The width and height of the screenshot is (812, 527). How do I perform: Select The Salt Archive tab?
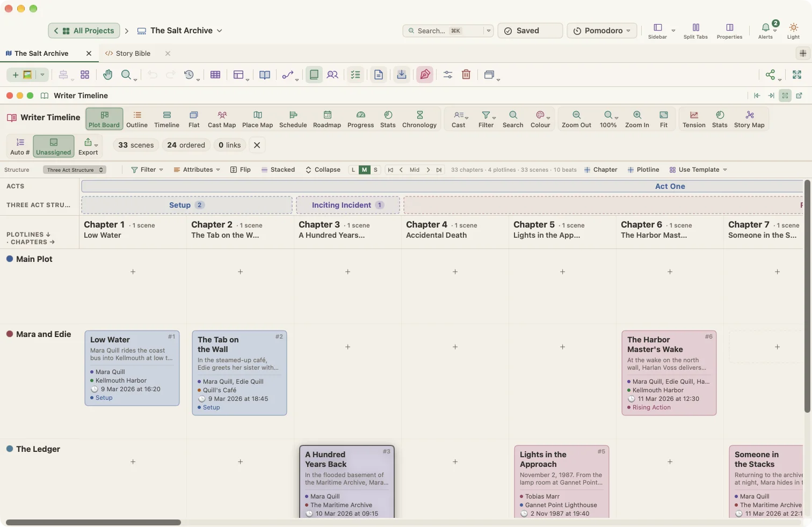tap(42, 53)
